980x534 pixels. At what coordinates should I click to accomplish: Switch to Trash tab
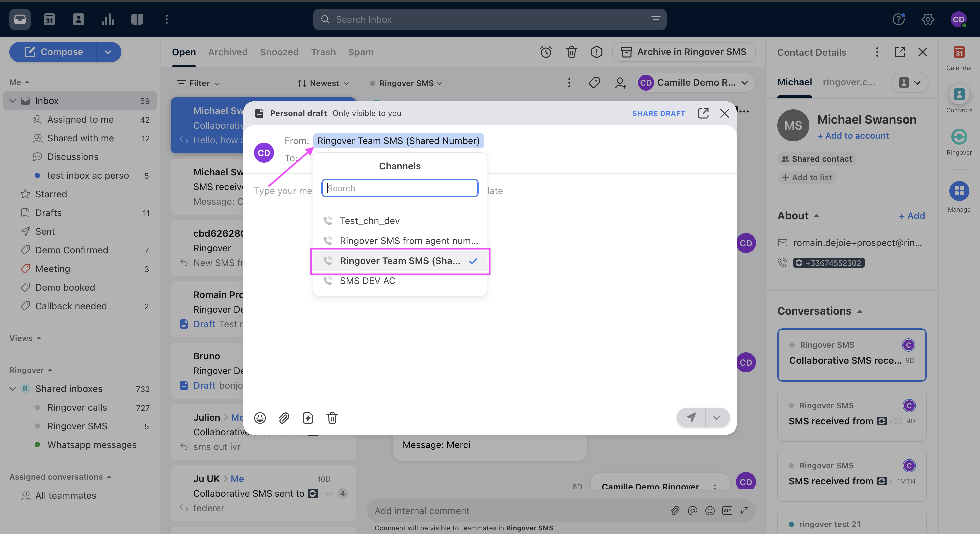pos(323,52)
